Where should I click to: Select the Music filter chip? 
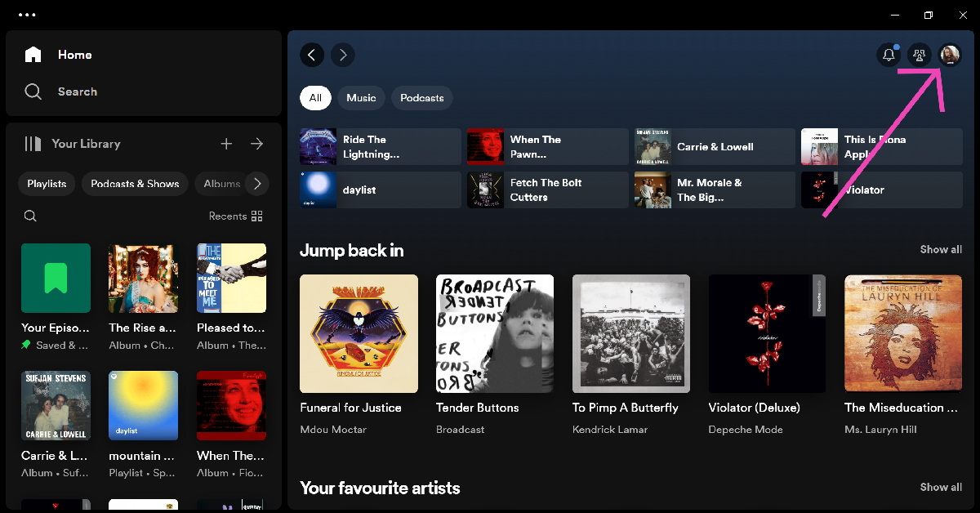coord(361,98)
